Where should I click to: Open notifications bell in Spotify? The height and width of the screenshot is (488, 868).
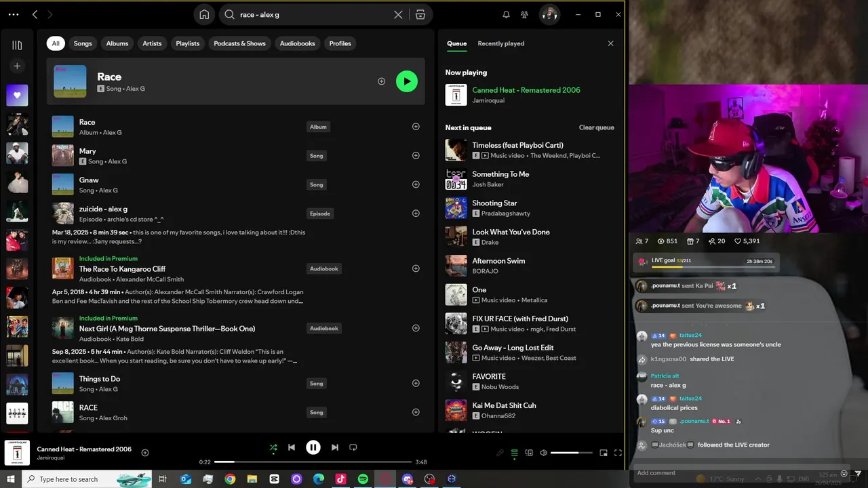tap(506, 14)
